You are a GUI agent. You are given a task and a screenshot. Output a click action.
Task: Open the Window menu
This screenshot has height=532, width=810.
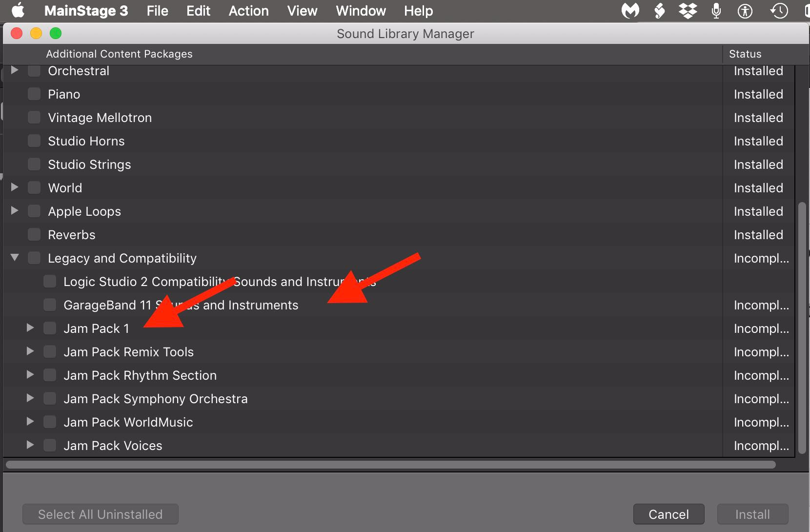click(361, 11)
